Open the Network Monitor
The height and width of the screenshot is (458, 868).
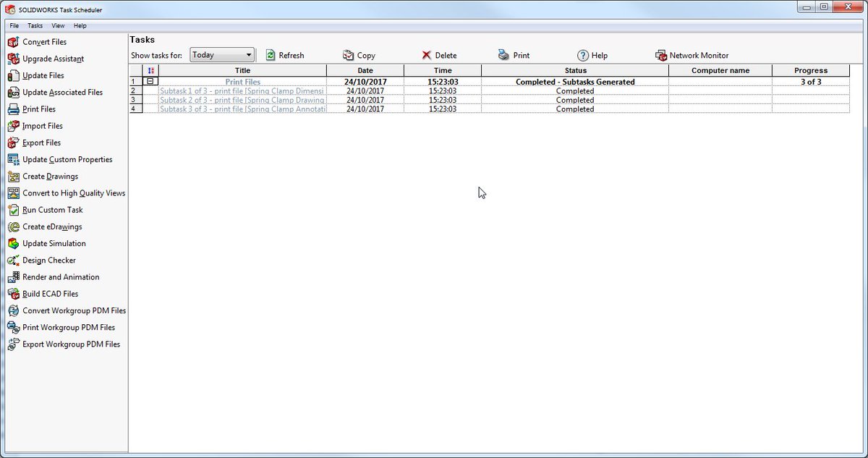[692, 55]
